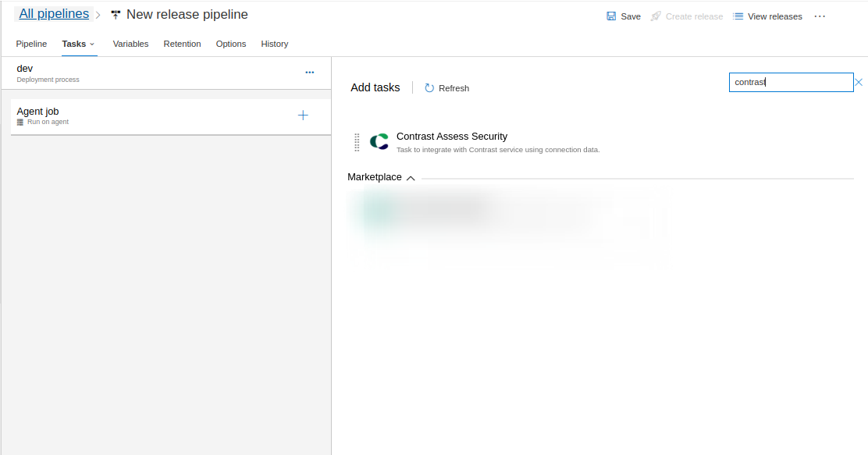Switch to the Pipeline tab
868x455 pixels.
(x=31, y=44)
